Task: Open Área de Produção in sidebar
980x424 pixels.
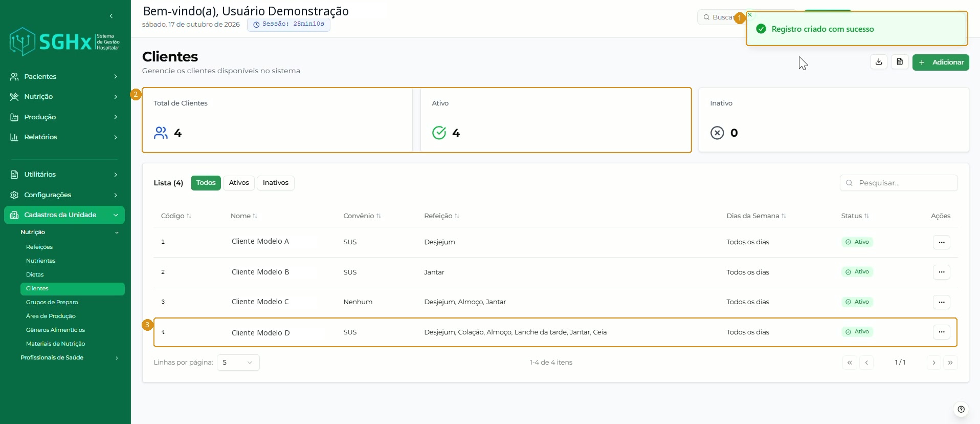Action: (51, 316)
